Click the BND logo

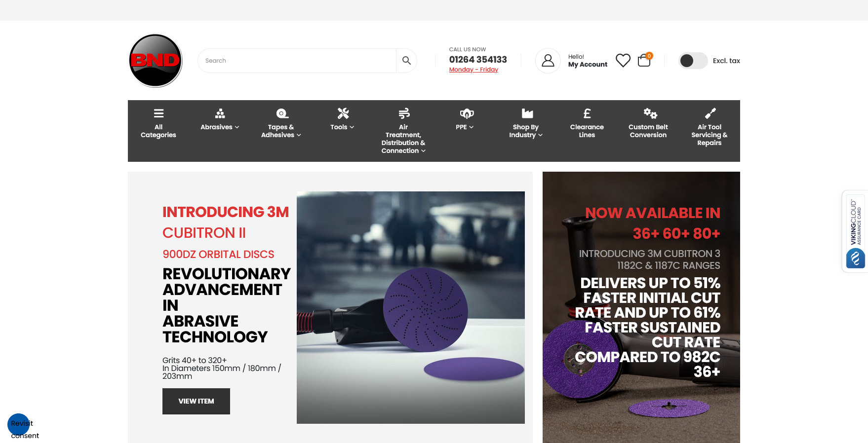(156, 61)
